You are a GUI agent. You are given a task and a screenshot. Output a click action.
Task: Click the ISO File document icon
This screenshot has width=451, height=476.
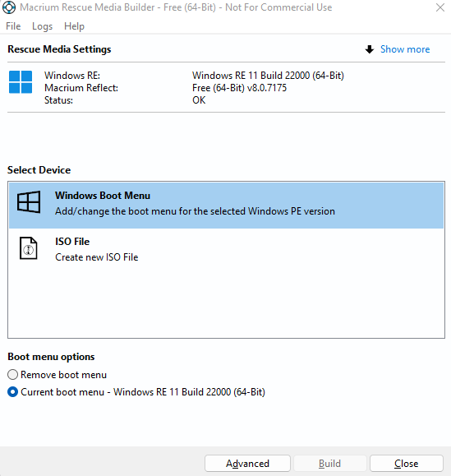coord(29,248)
